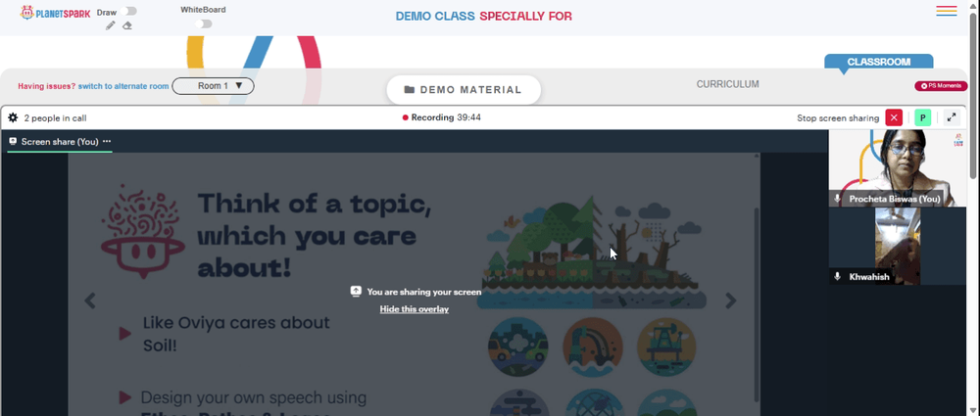The width and height of the screenshot is (980, 416).
Task: Click switch to alternate room link
Action: pyautogui.click(x=123, y=86)
